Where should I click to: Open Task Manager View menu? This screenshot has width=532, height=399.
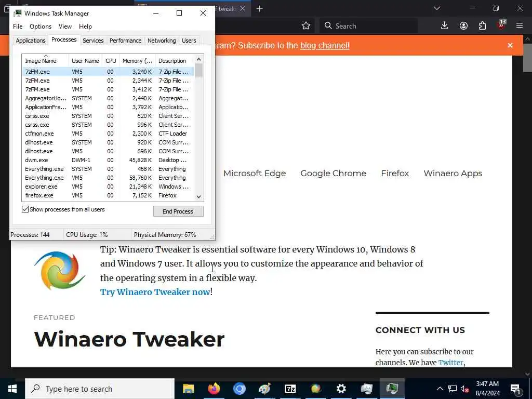[65, 26]
